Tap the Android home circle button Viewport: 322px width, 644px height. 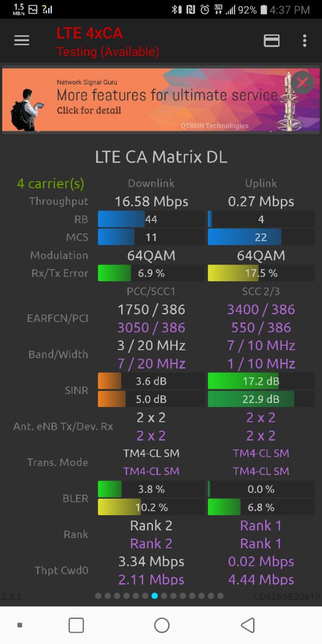pyautogui.click(x=162, y=625)
